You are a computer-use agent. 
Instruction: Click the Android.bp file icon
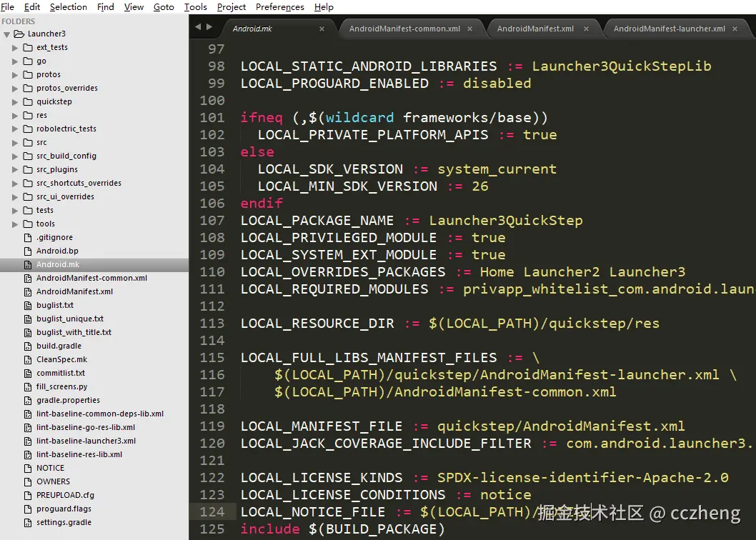point(28,251)
